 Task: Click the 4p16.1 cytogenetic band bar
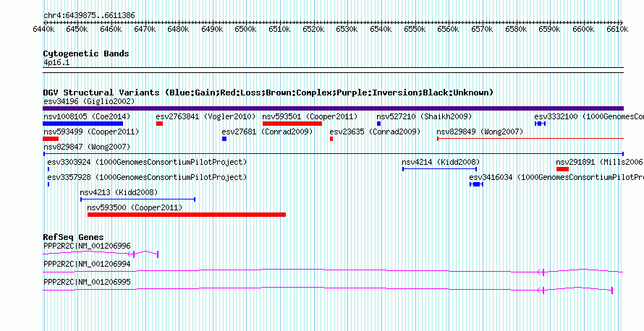point(333,70)
